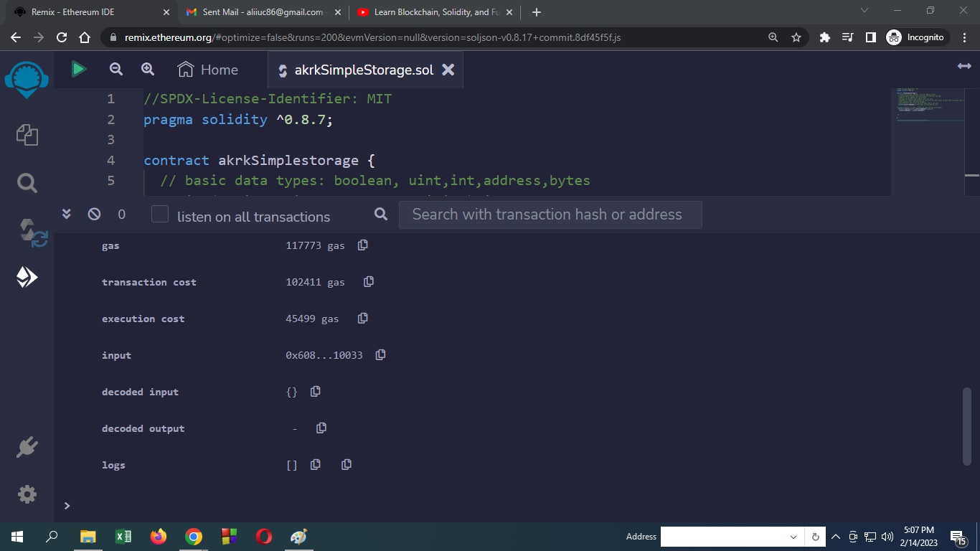Open Remix logo home icon in sidebar
980x551 pixels.
(x=27, y=79)
